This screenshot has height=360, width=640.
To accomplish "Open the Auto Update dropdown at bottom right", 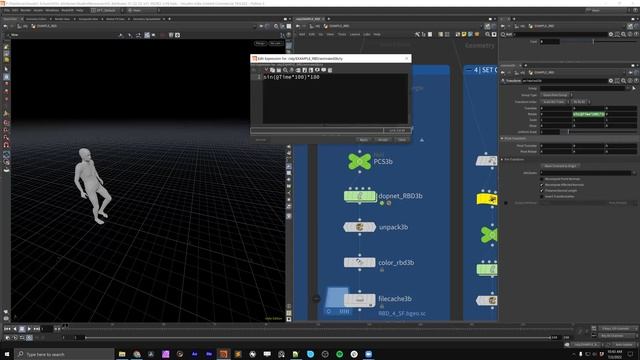I will [x=624, y=345].
